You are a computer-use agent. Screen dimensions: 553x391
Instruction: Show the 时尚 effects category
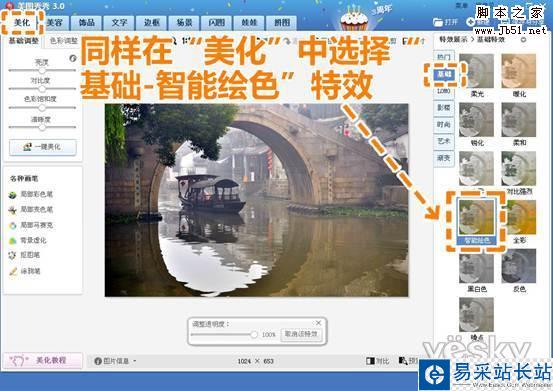[x=444, y=124]
